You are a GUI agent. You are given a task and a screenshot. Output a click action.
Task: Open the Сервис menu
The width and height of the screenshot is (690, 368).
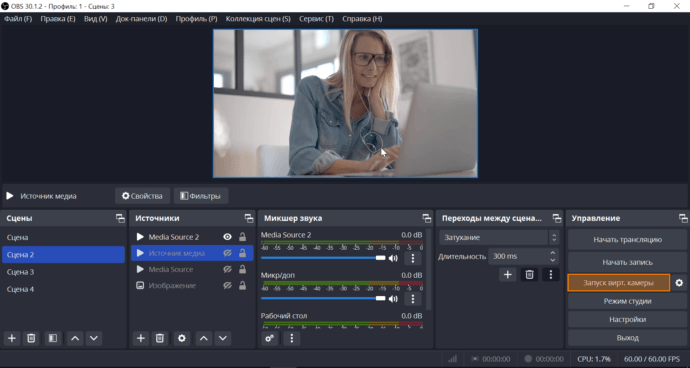316,19
